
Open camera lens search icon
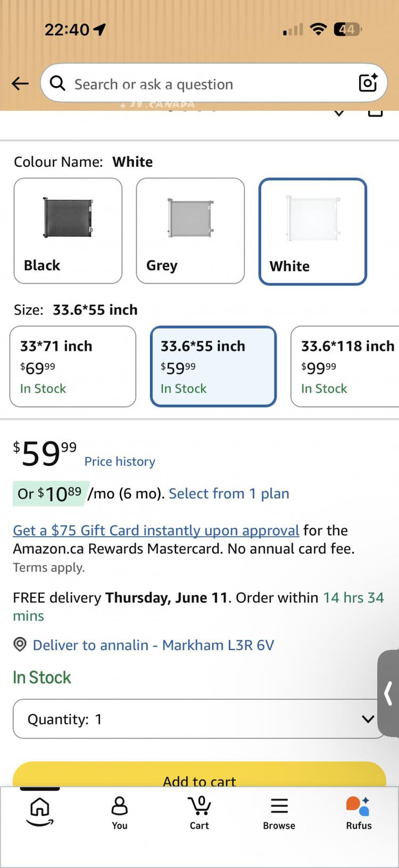pos(368,83)
